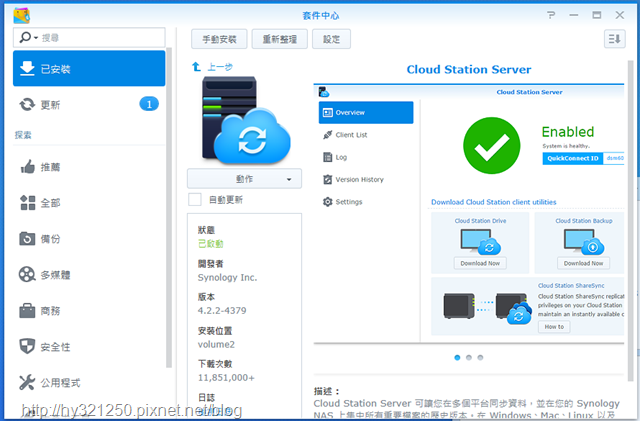Select the 推薦 recommended category
This screenshot has height=421, width=640.
click(x=89, y=167)
